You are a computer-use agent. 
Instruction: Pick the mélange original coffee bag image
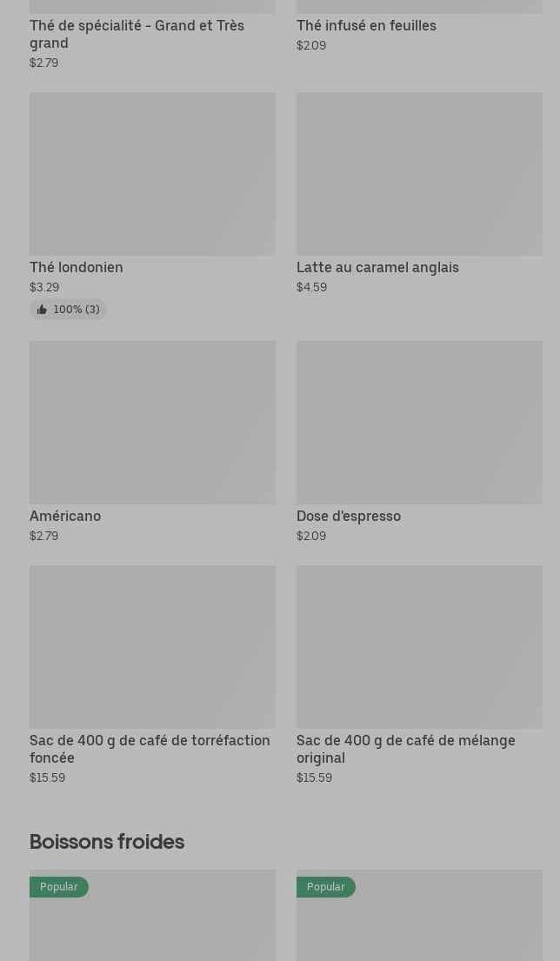point(419,647)
